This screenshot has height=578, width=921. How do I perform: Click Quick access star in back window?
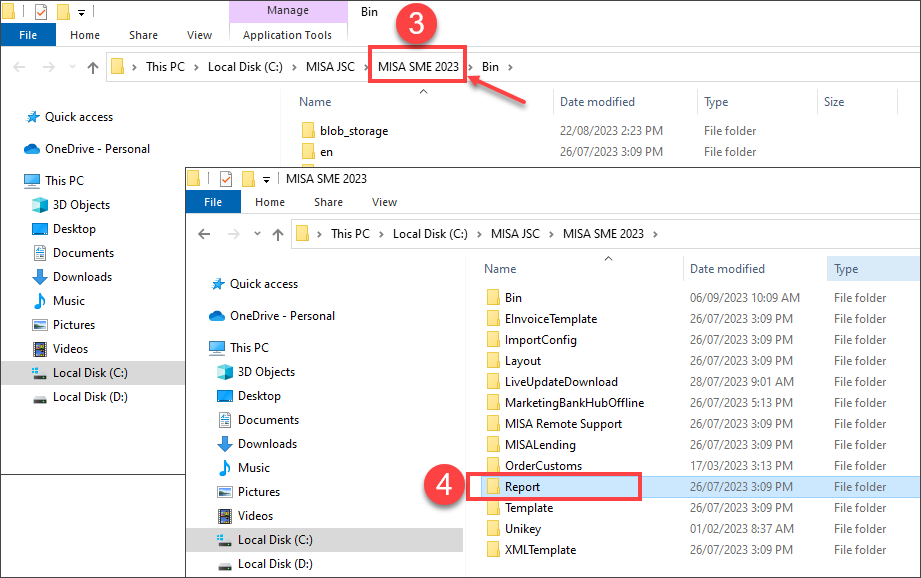[x=32, y=117]
